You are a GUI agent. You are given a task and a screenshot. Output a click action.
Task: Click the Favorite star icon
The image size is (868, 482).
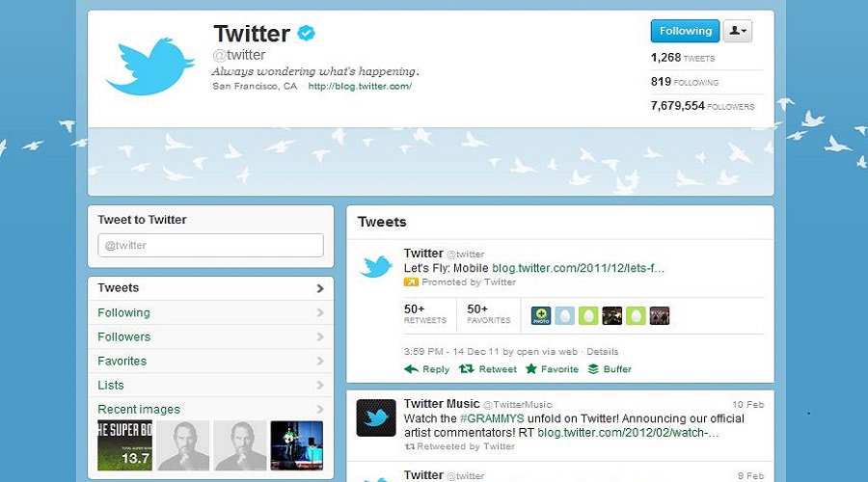[530, 368]
